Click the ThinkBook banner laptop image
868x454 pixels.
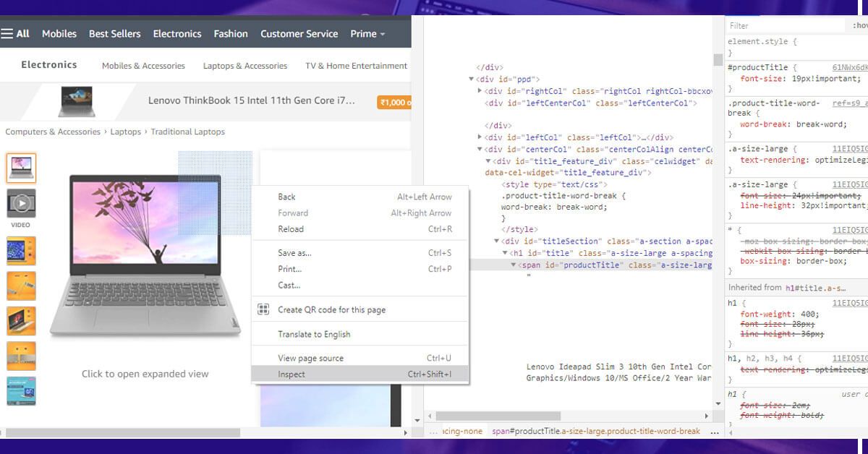76,100
